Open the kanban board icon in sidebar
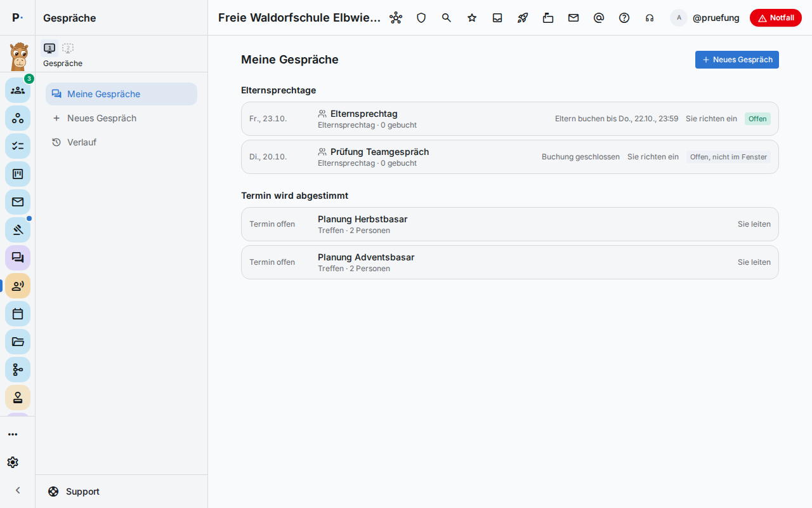 click(18, 174)
